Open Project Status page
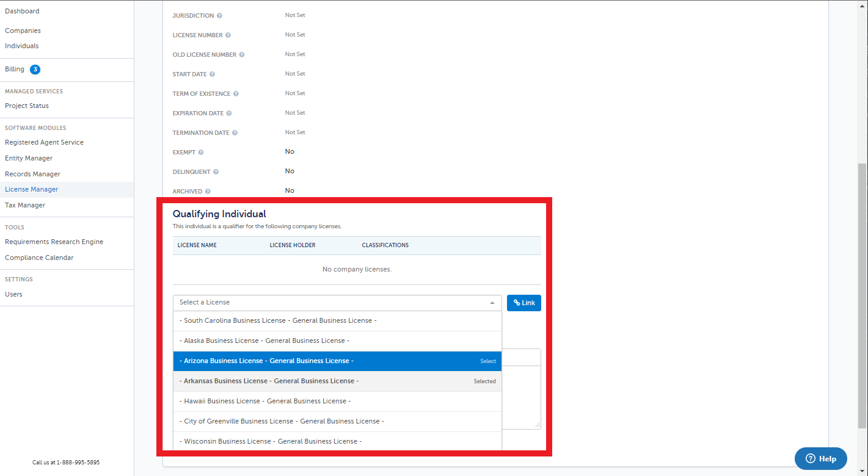 point(27,106)
